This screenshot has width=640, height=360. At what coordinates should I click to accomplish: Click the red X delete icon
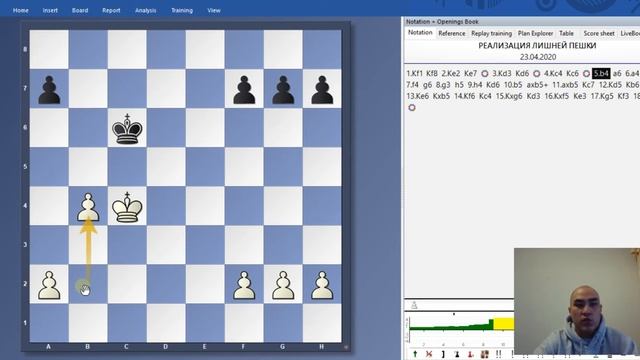click(429, 354)
